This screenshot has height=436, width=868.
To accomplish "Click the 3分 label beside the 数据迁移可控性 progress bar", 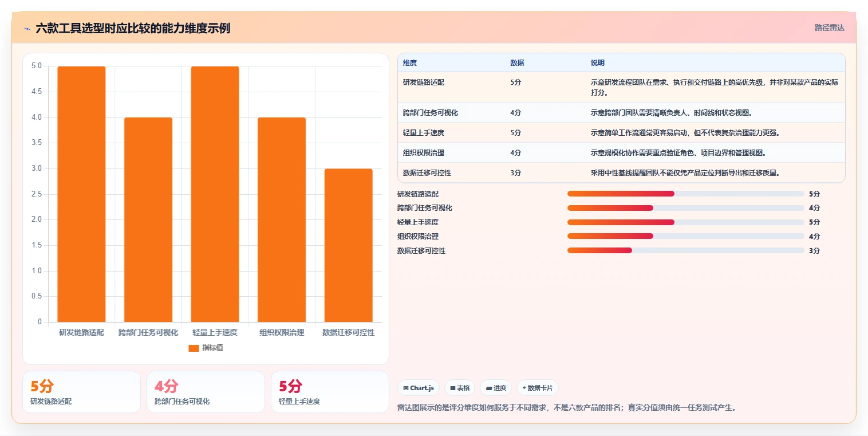I will tap(814, 251).
